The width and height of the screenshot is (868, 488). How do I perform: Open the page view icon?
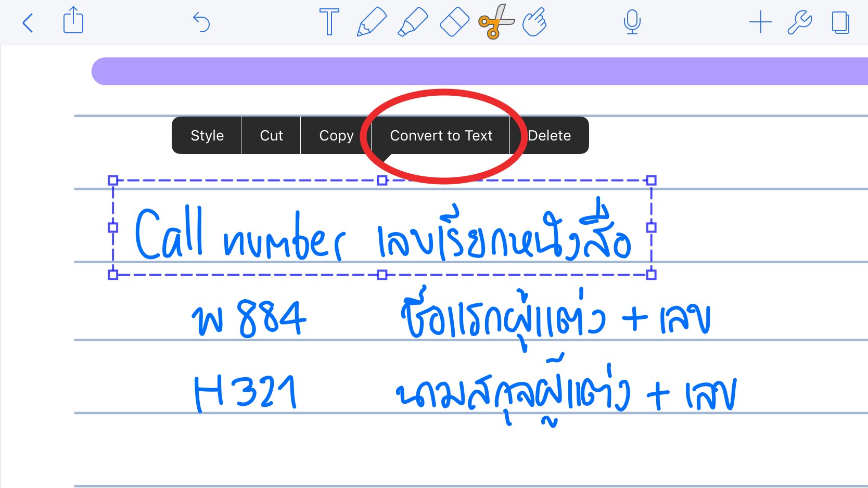click(841, 22)
